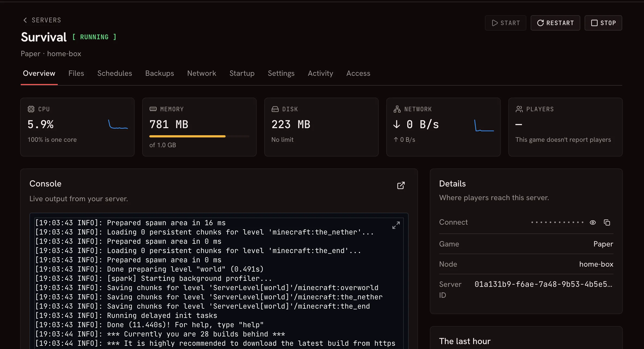Switch to the Overview tab
Screen dimensions: 644x349
[x=39, y=73]
